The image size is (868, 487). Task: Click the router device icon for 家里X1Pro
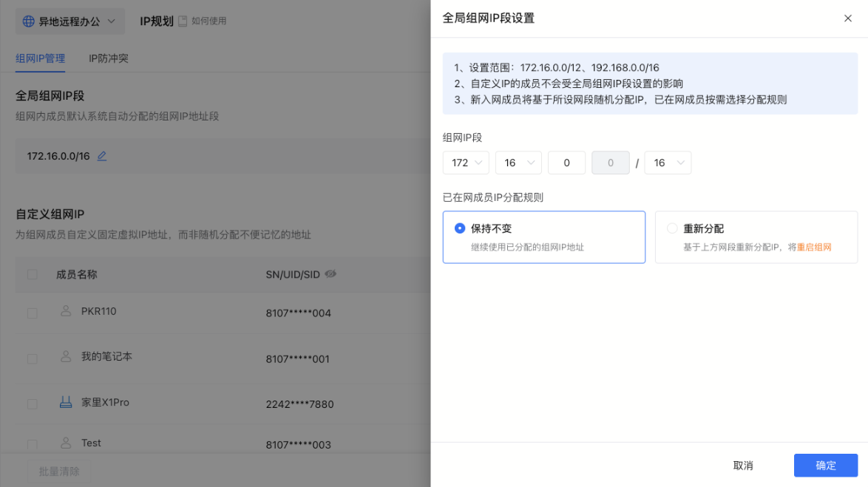point(66,402)
